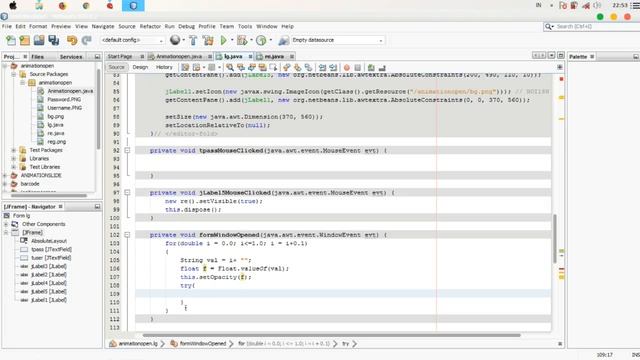Expand the ANIMATIONSLIDE project node
640x360 pixels.
pos(5,176)
